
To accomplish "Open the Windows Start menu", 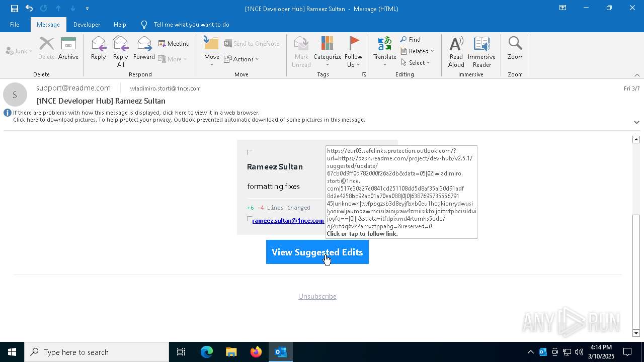I will tap(12, 352).
